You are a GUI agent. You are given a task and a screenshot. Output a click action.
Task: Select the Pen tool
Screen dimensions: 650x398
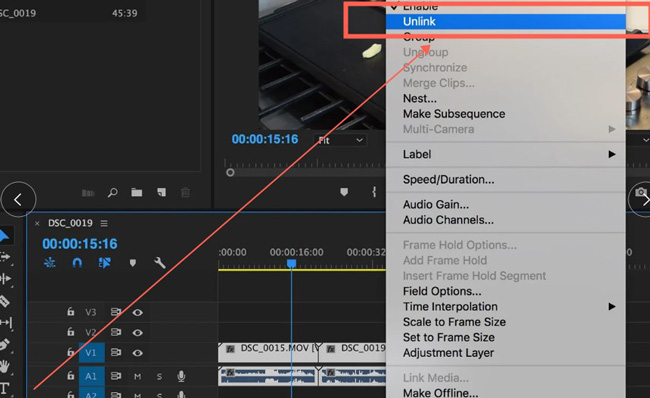click(4, 345)
